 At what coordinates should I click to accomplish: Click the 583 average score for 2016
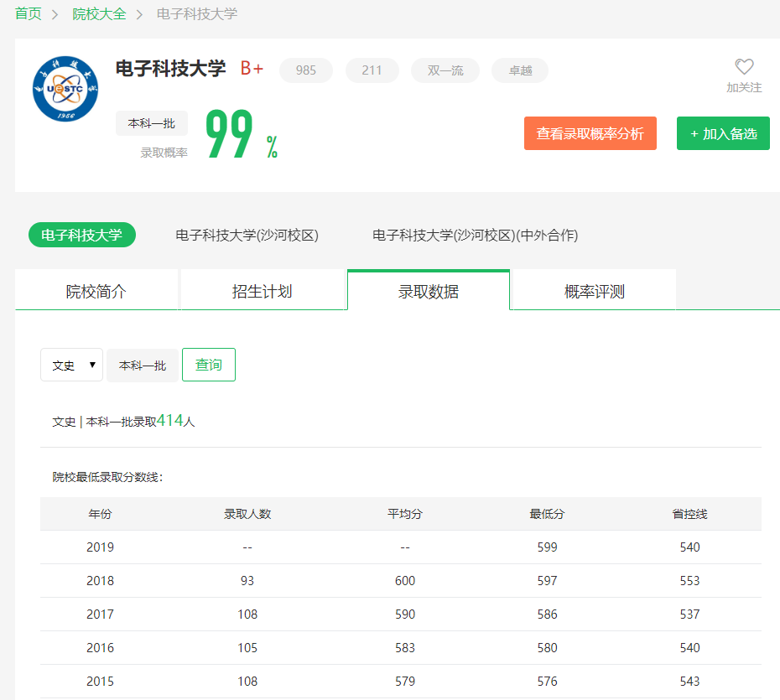405,648
